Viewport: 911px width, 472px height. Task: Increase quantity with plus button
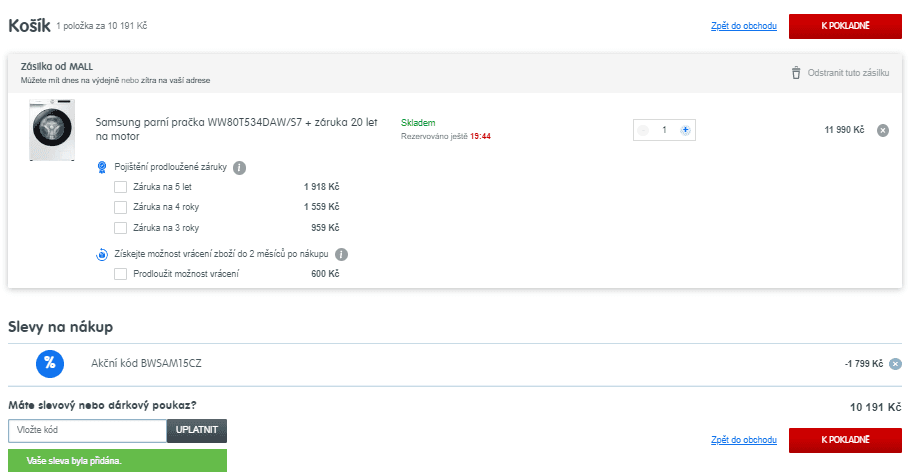pos(685,130)
